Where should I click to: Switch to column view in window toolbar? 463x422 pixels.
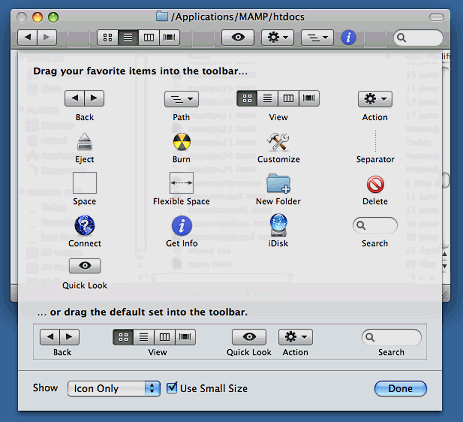149,37
